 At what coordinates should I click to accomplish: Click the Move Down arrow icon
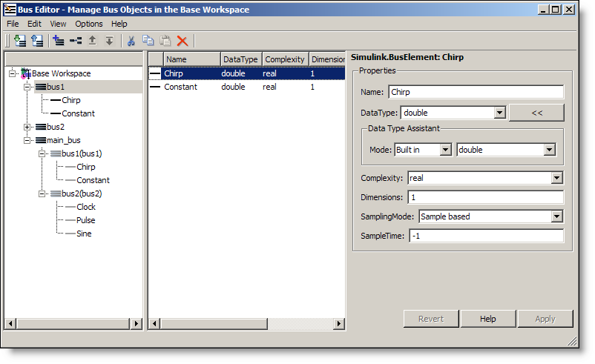[x=109, y=41]
